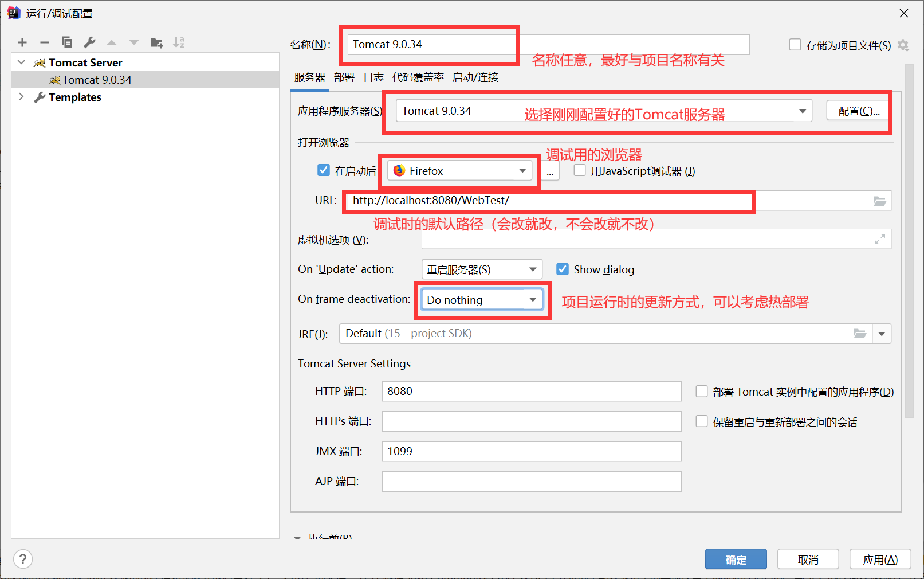Image resolution: width=924 pixels, height=579 pixels.
Task: Create a new folder for configurations
Action: click(x=156, y=42)
